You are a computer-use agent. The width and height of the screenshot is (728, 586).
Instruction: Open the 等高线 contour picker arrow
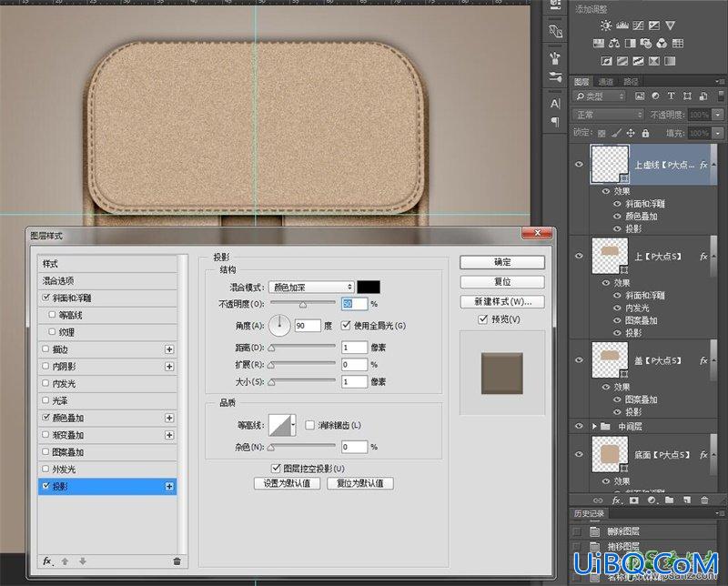[x=293, y=425]
